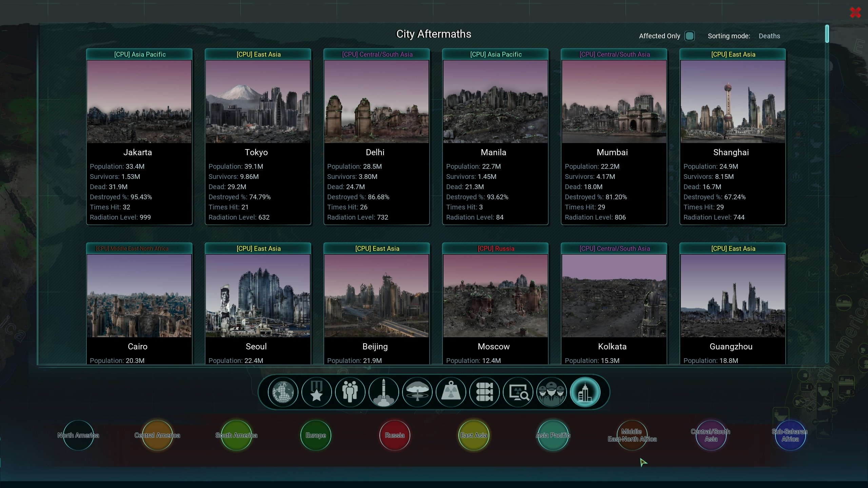Screen dimensions: 868x488
Task: Open the military officers tab
Action: [x=551, y=392]
